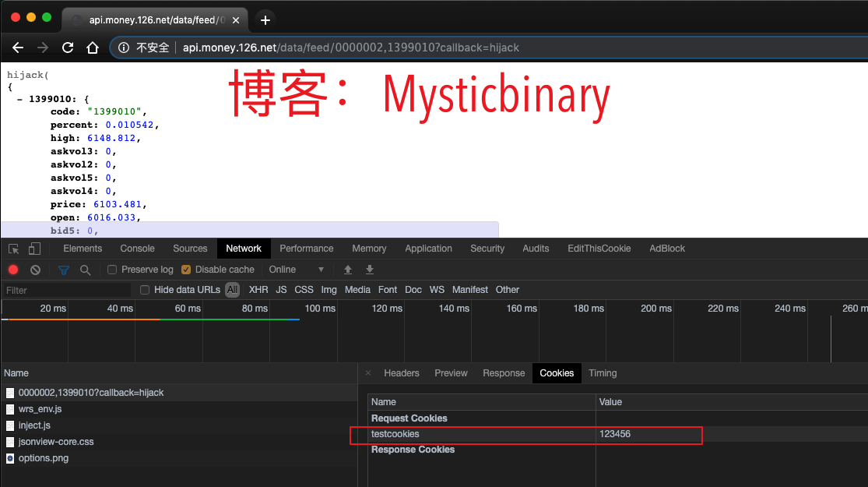Image resolution: width=868 pixels, height=487 pixels.
Task: Reload the page in the browser
Action: coord(68,48)
